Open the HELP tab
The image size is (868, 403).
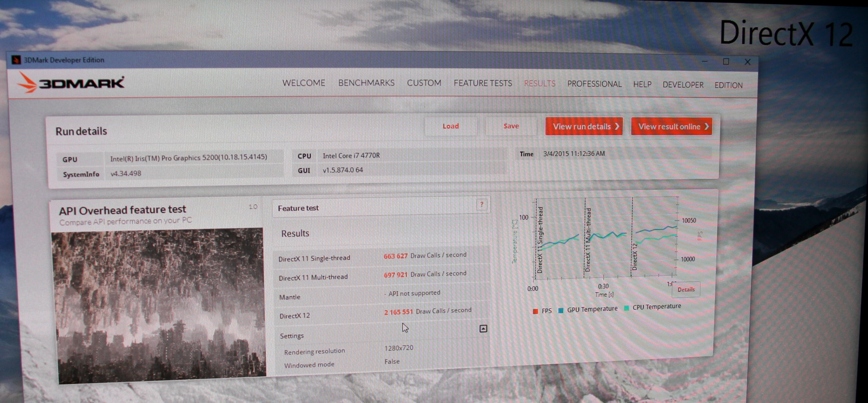click(642, 85)
